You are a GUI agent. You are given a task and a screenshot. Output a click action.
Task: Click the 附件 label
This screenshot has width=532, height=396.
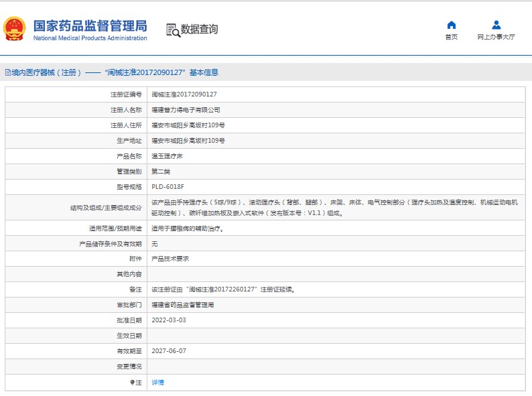point(135,259)
